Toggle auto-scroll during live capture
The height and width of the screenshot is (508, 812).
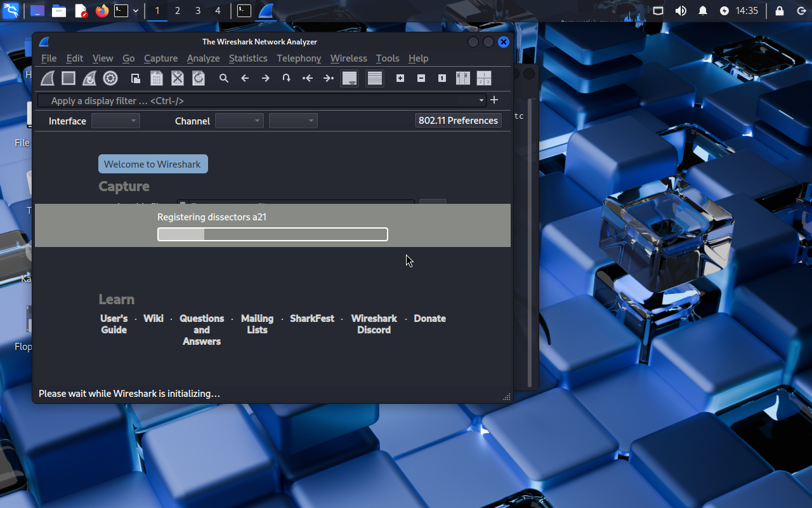click(x=350, y=78)
